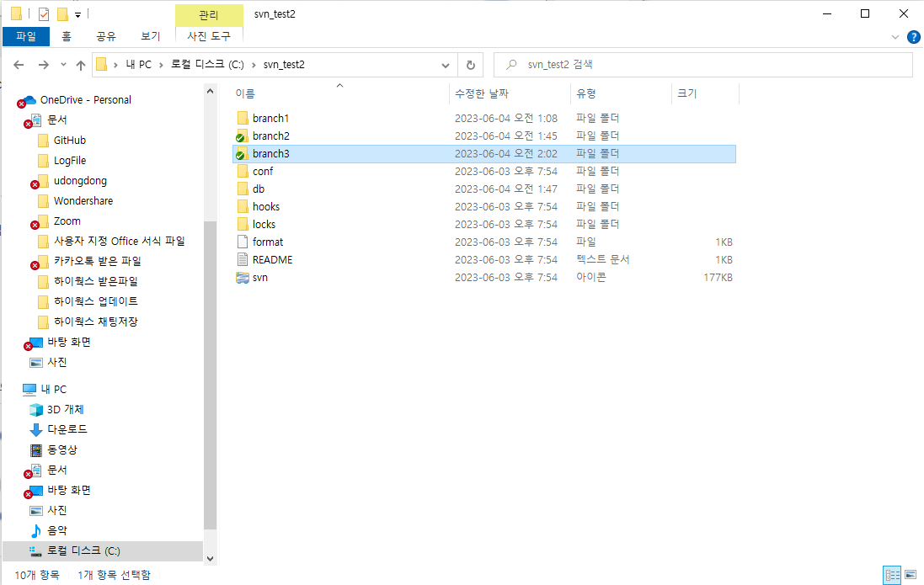This screenshot has width=924, height=585.
Task: Open 3D 개체 in the navigation pane
Action: click(x=65, y=409)
